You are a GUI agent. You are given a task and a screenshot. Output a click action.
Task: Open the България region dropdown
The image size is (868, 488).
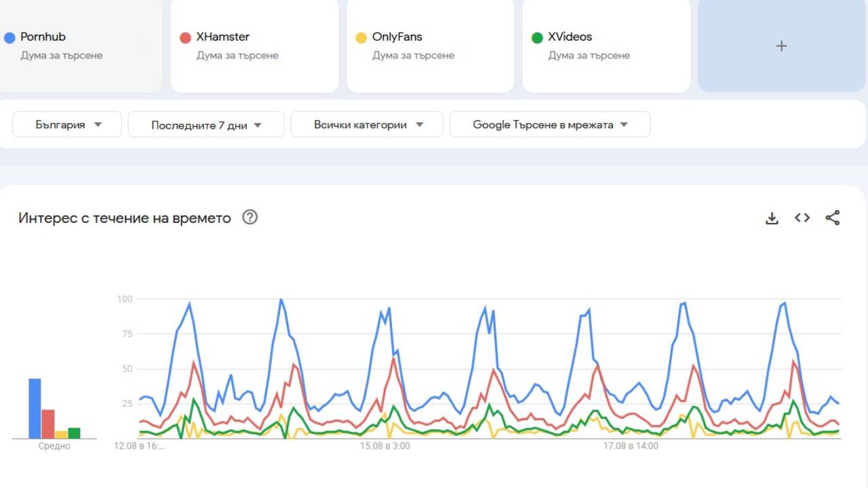point(66,124)
